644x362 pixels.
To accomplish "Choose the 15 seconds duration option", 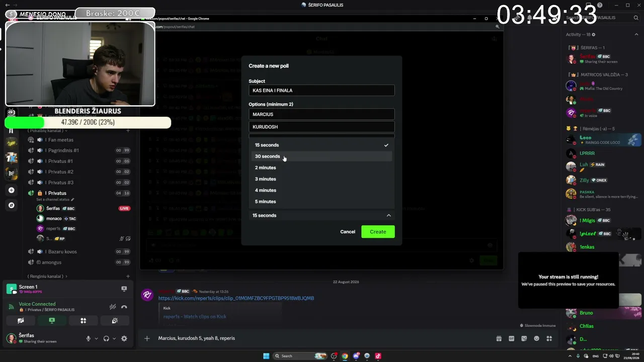I will pos(321,145).
